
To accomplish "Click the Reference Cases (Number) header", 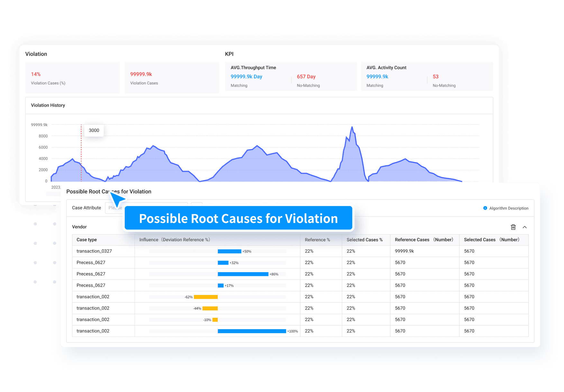I will click(x=424, y=240).
